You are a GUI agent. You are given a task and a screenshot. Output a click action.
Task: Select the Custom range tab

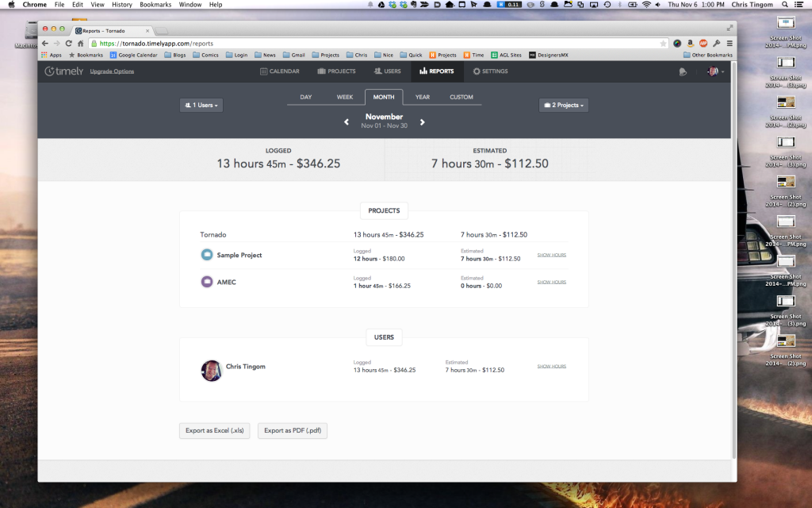tap(462, 97)
